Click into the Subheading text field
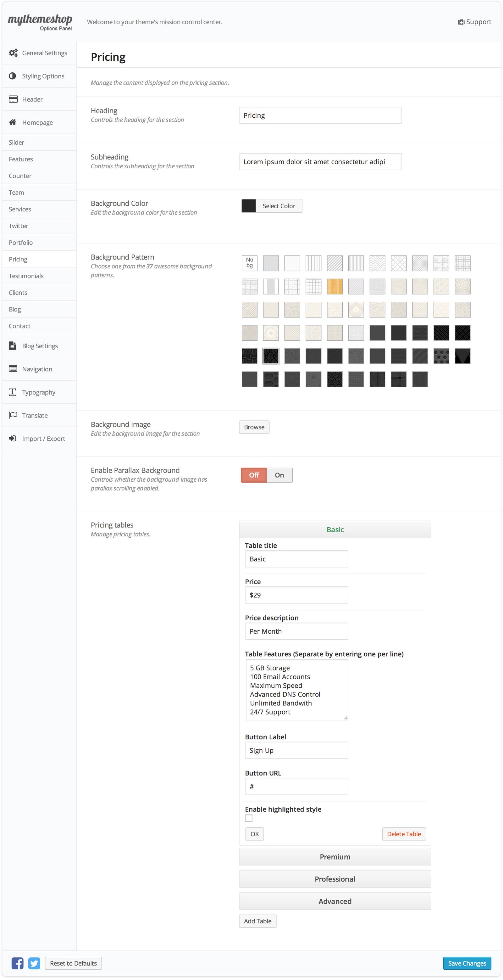Screen dimensions: 503x980 coord(320,162)
